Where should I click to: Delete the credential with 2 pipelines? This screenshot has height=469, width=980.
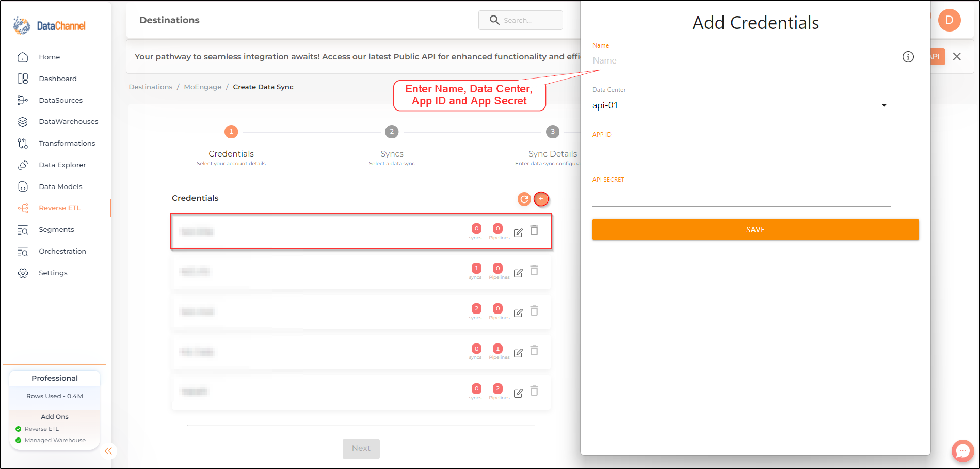tap(535, 391)
